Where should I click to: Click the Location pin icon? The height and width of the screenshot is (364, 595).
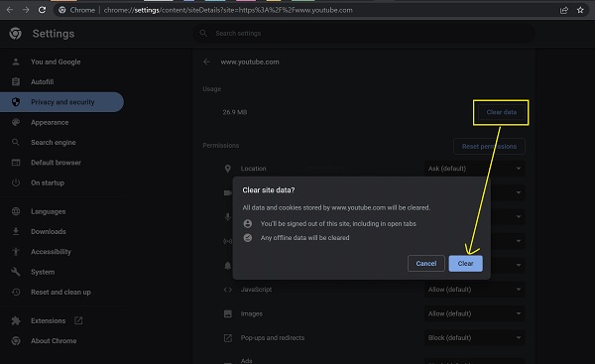click(227, 169)
